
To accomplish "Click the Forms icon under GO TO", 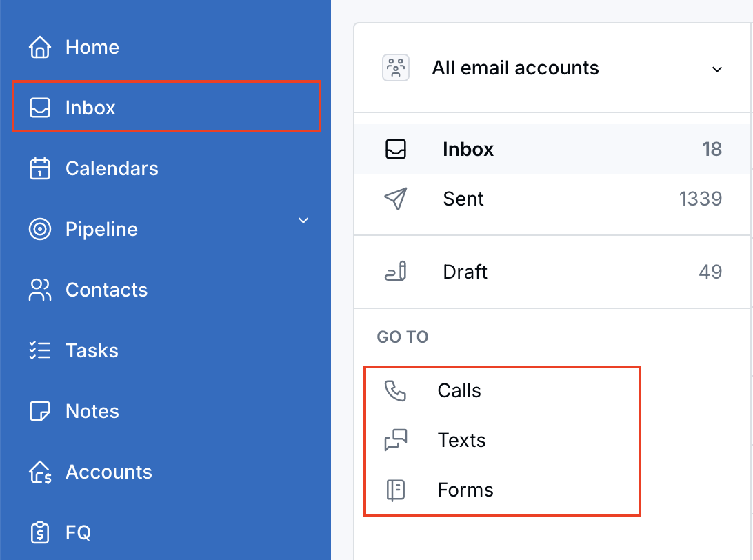I will click(x=395, y=490).
